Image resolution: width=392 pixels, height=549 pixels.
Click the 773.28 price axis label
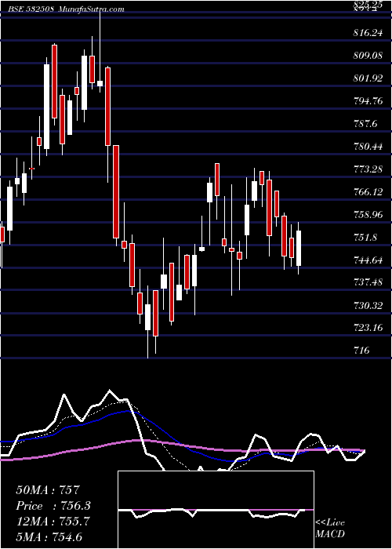pyautogui.click(x=368, y=169)
